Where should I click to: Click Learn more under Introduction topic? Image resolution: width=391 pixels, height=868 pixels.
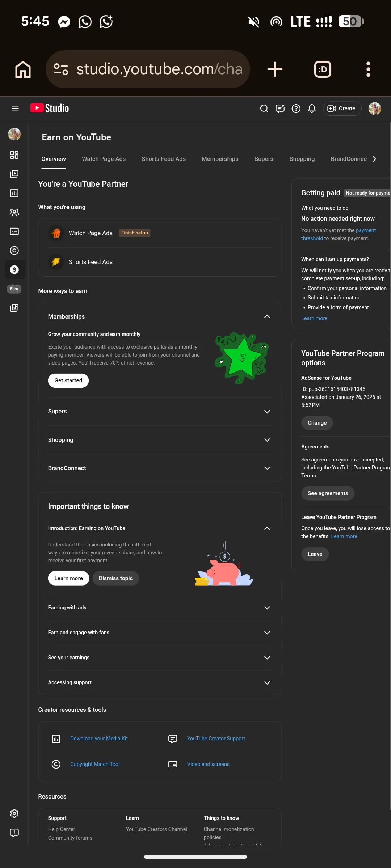click(68, 578)
